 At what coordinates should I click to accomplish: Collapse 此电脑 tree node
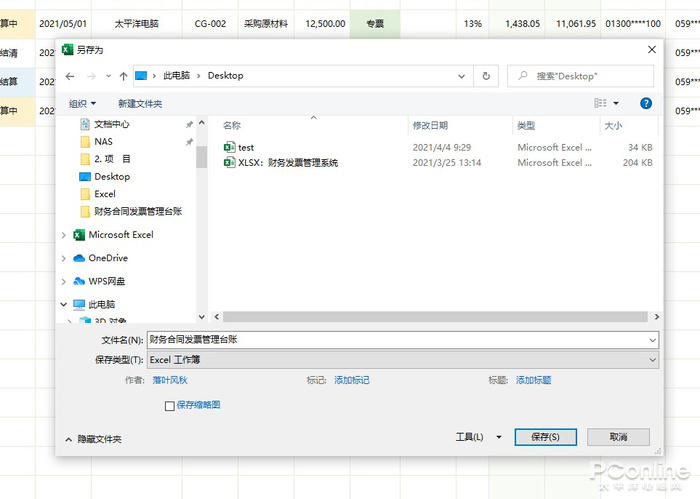click(x=63, y=304)
